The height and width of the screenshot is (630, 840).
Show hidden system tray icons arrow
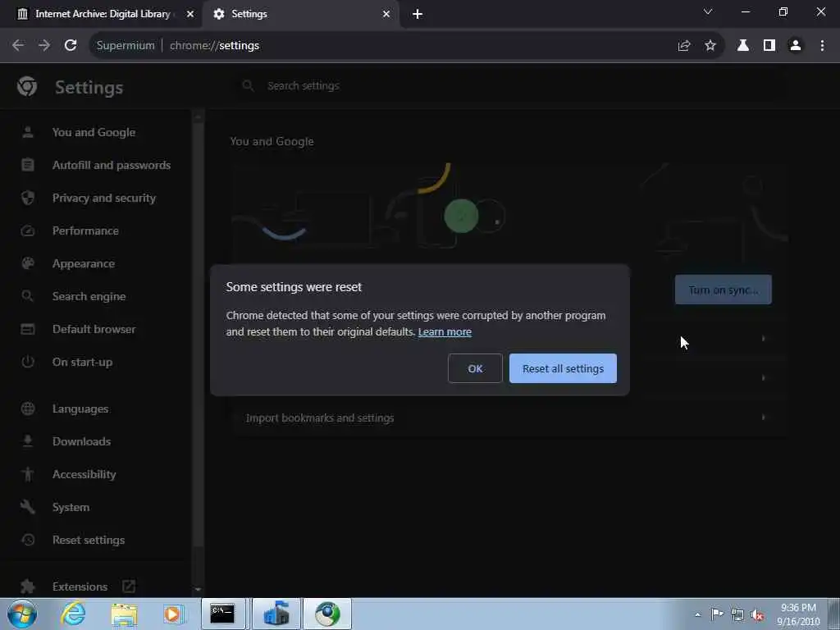click(697, 614)
